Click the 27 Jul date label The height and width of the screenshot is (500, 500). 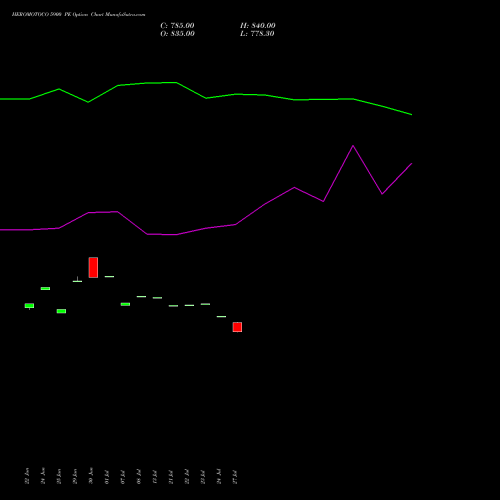[x=235, y=477]
